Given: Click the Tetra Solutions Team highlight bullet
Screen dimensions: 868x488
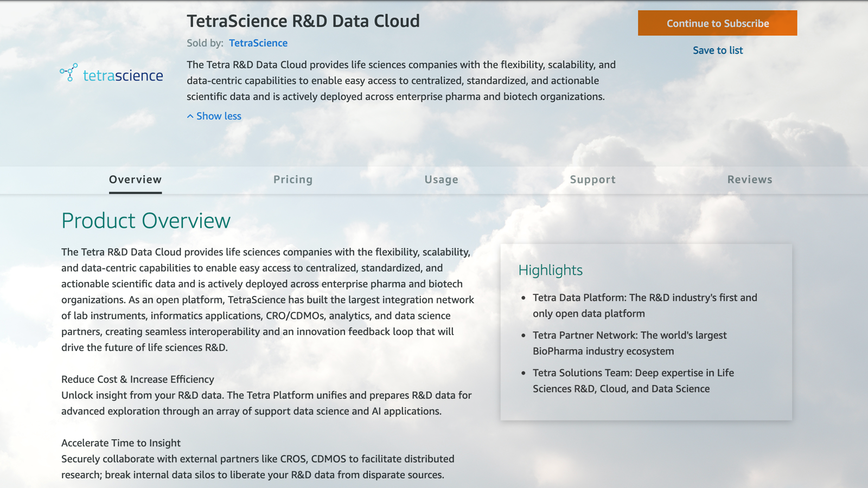Looking at the screenshot, I should click(x=633, y=380).
